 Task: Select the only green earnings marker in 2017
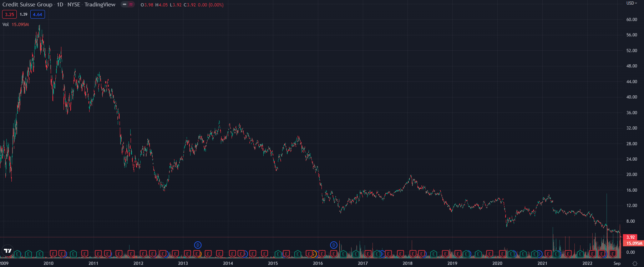pyautogui.click(x=377, y=254)
